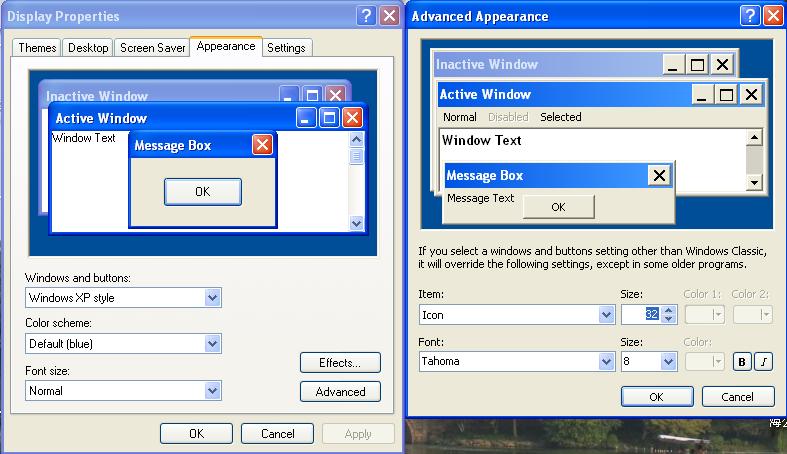Click the XP-style Message Box preview OK button

click(203, 192)
